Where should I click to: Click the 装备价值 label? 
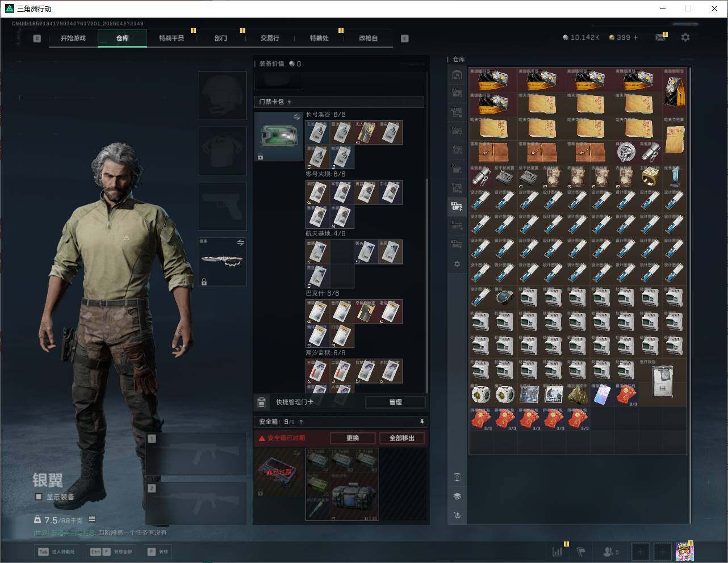coord(271,64)
